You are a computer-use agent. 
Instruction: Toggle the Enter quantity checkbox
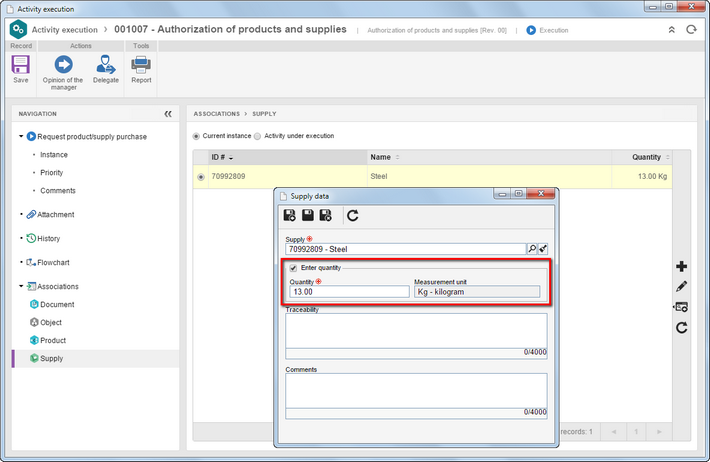click(x=293, y=268)
